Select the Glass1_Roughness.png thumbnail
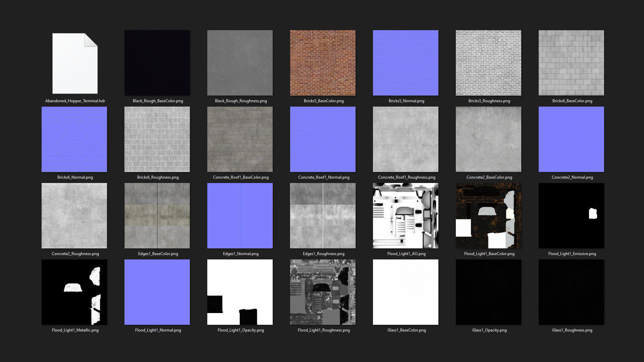The height and width of the screenshot is (362, 644). coord(571,292)
